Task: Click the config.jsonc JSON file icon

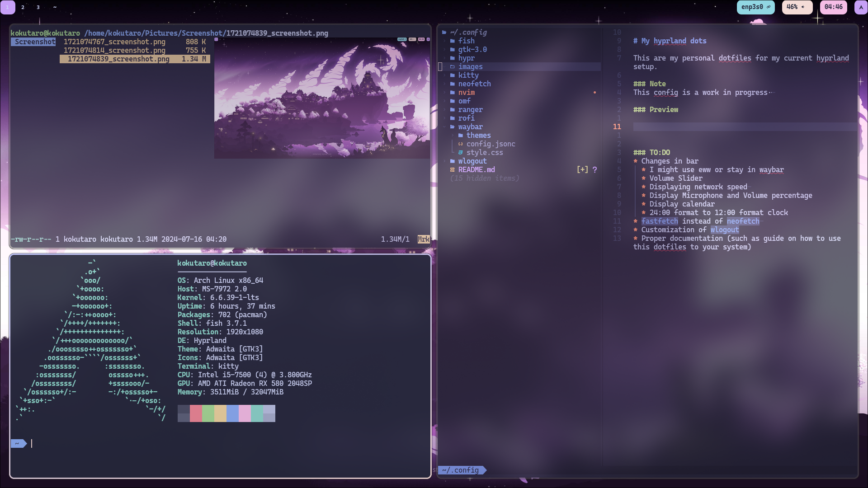Action: click(460, 144)
